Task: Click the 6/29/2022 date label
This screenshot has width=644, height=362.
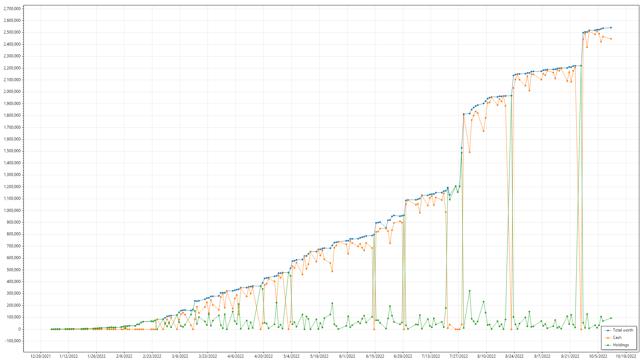Action: [403, 356]
